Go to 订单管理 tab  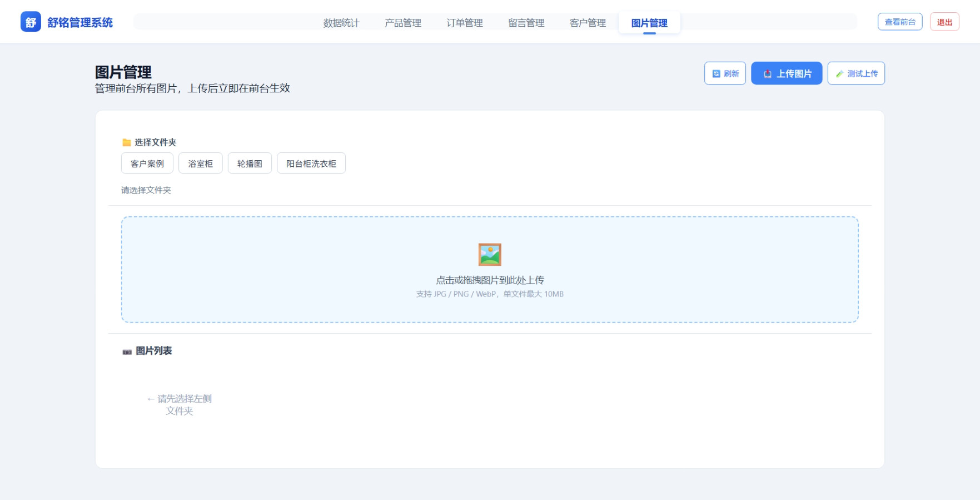click(x=465, y=23)
